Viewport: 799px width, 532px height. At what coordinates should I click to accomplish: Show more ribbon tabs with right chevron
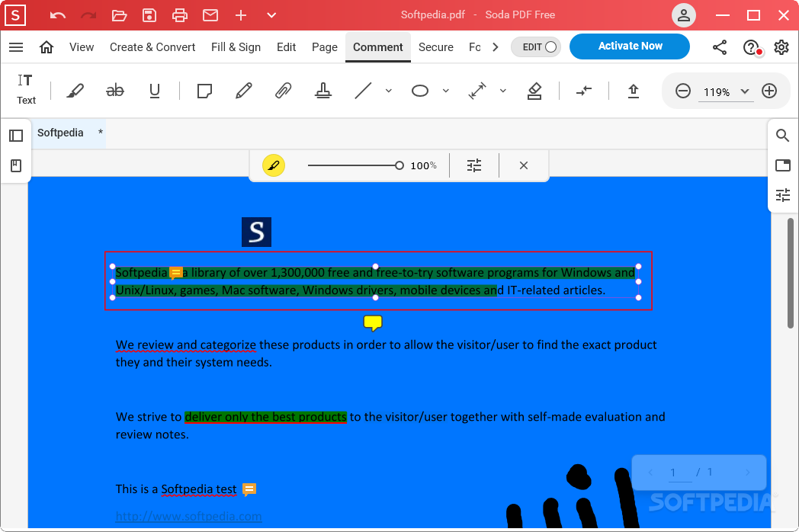(x=496, y=47)
